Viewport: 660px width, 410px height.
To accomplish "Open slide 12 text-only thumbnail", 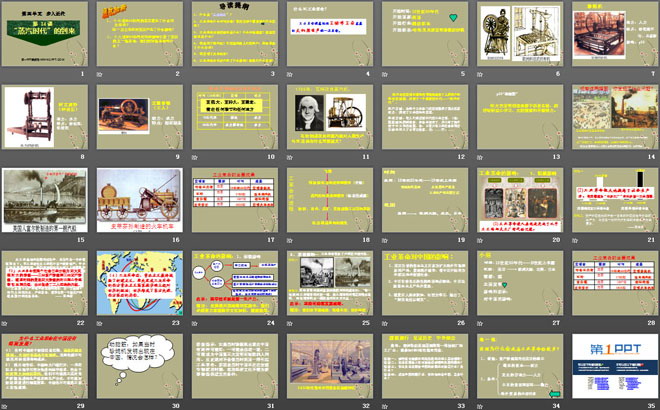I will 425,117.
